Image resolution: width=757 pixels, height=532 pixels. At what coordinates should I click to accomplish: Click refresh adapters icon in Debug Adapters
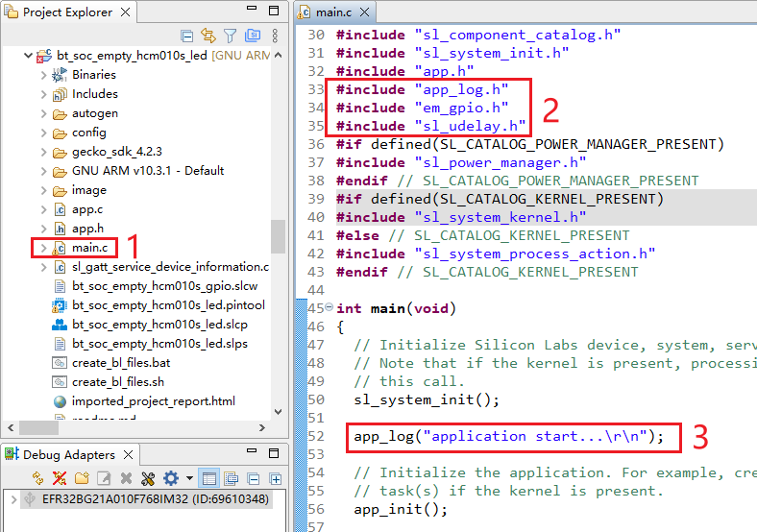click(x=38, y=478)
